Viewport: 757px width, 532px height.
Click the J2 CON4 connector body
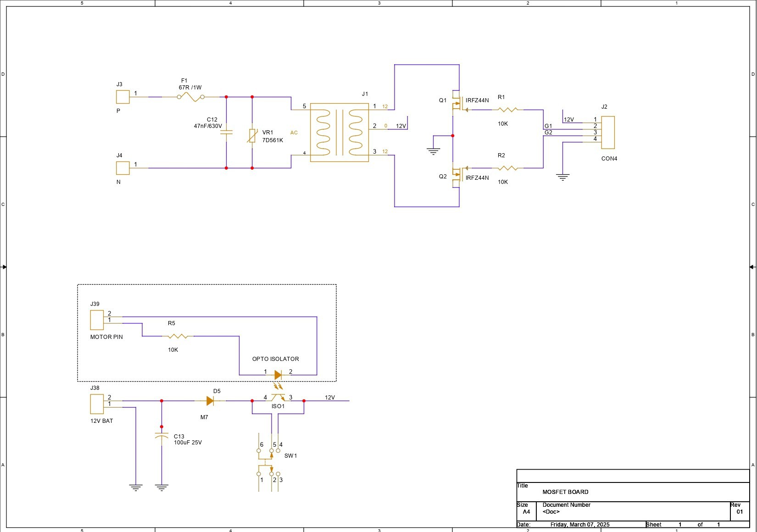pyautogui.click(x=608, y=133)
